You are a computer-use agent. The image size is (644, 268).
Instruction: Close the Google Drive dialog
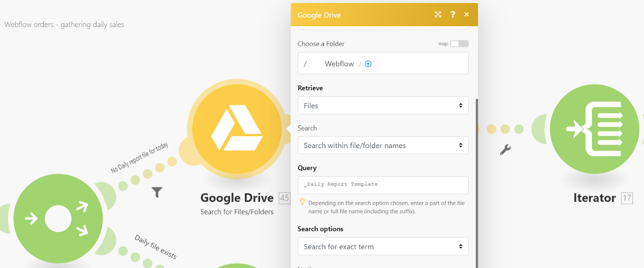(x=466, y=14)
